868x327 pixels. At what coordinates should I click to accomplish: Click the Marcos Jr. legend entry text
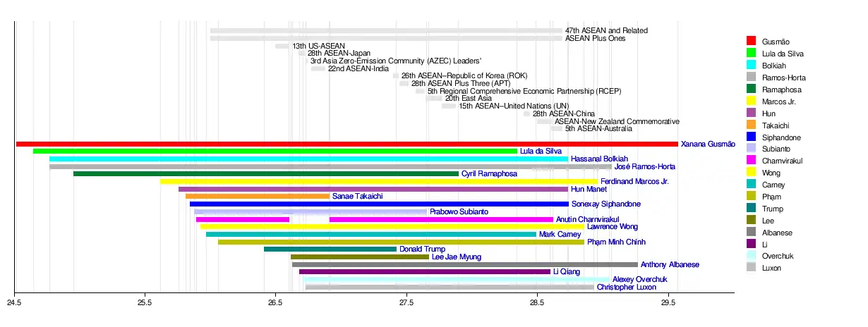[778, 101]
